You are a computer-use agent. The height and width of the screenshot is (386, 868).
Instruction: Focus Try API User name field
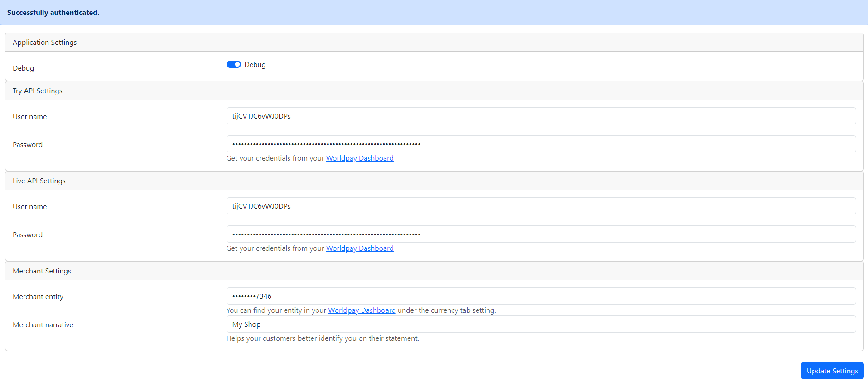(541, 116)
